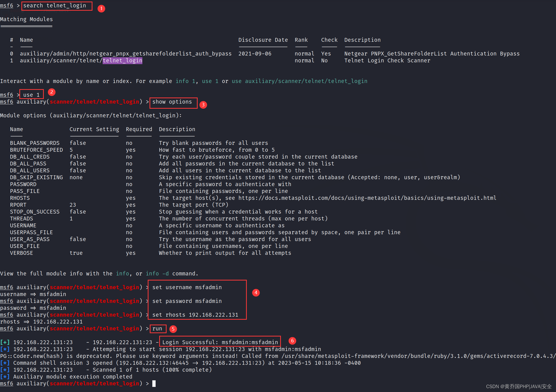Click 'set password msfadmin' command

[x=187, y=301]
